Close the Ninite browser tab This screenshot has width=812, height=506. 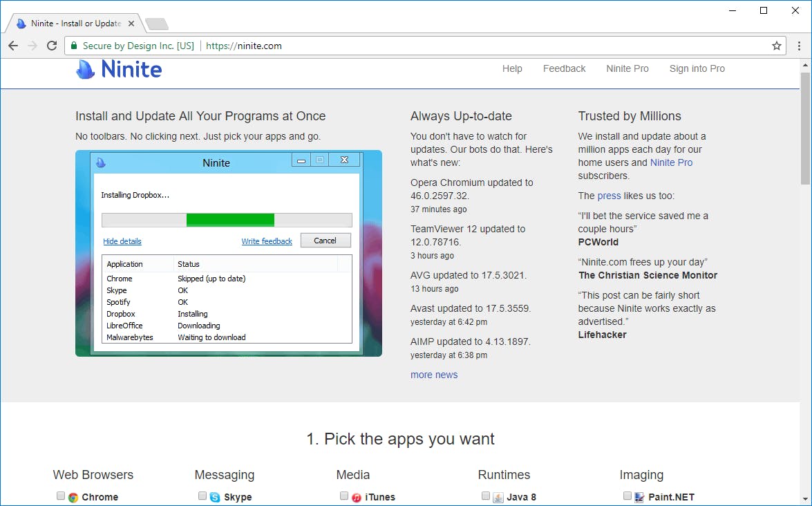pyautogui.click(x=131, y=24)
